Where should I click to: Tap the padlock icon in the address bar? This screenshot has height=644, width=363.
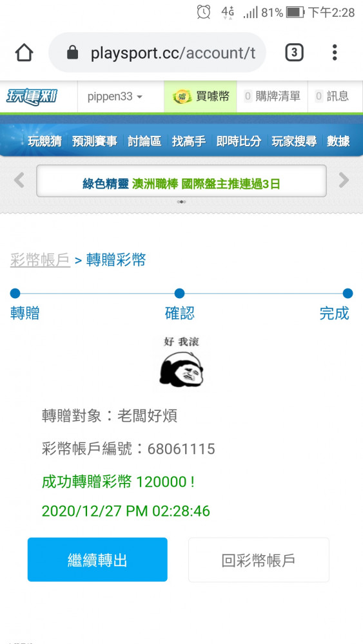pos(73,53)
